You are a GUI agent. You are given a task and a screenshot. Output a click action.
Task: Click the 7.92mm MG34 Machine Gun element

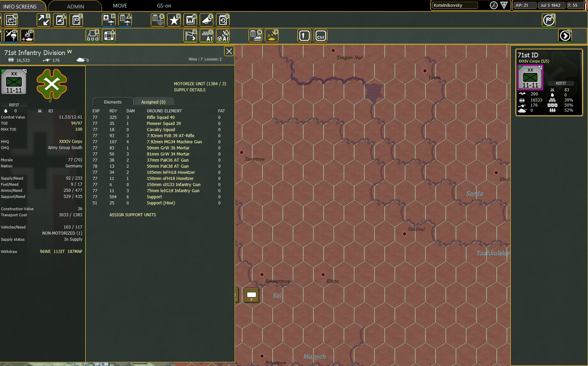click(174, 142)
